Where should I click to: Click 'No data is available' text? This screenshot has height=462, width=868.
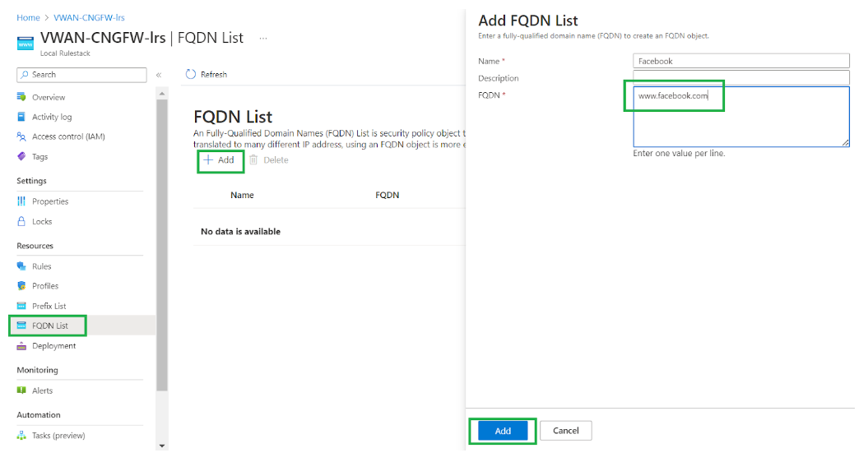click(x=240, y=231)
